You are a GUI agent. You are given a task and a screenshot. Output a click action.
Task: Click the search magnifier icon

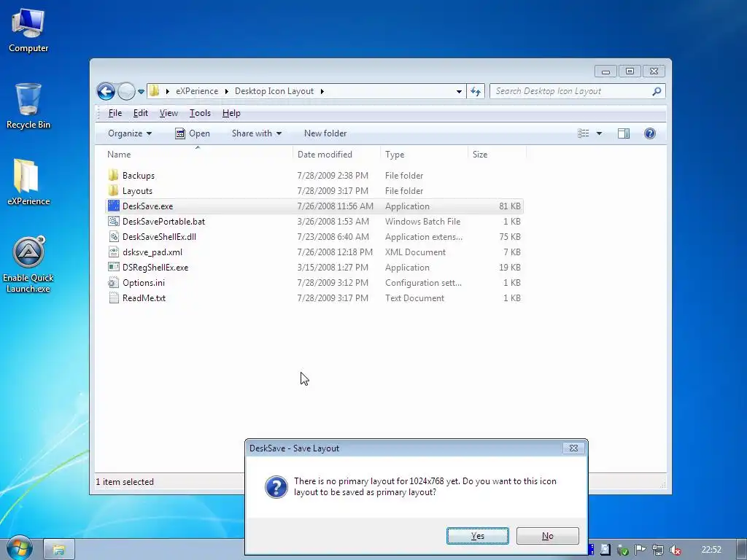point(657,91)
